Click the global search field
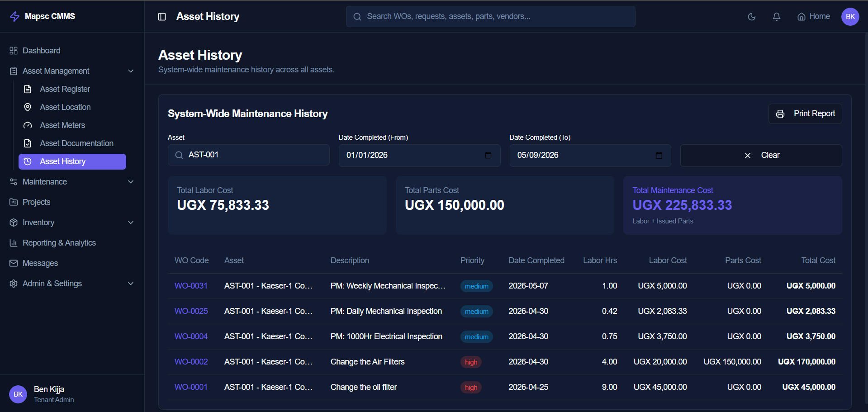The width and height of the screenshot is (868, 412). click(491, 17)
